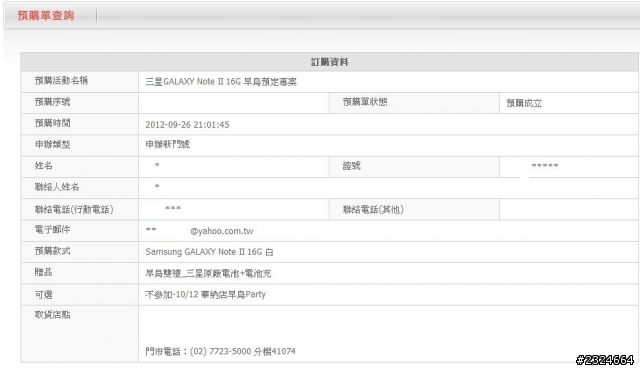
Task: Select the 三星GALAXY Note II 16G 早鳥預定專案 text
Action: tap(221, 82)
